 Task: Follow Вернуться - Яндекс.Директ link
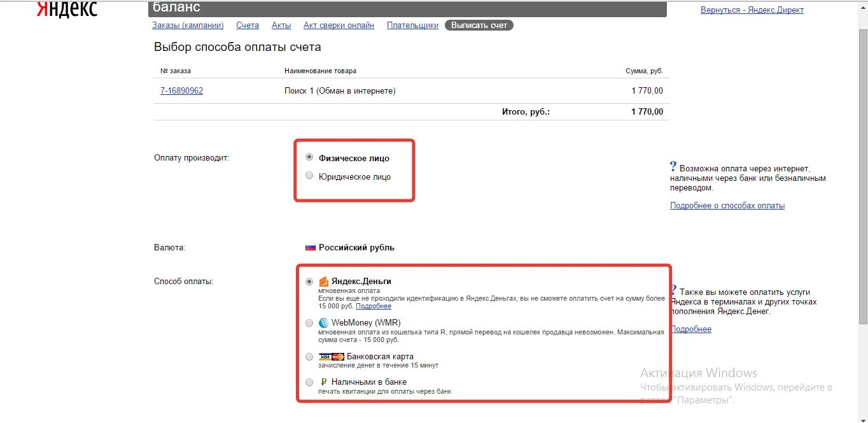[752, 10]
